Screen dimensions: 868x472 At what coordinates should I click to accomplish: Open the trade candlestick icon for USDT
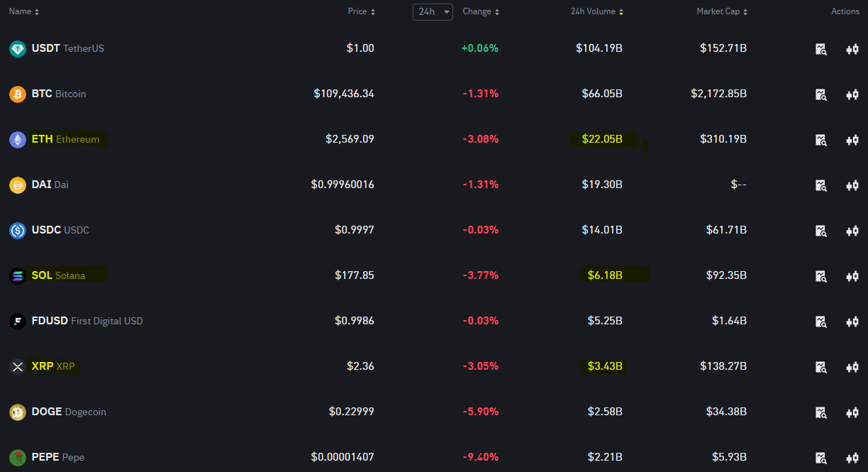click(852, 49)
